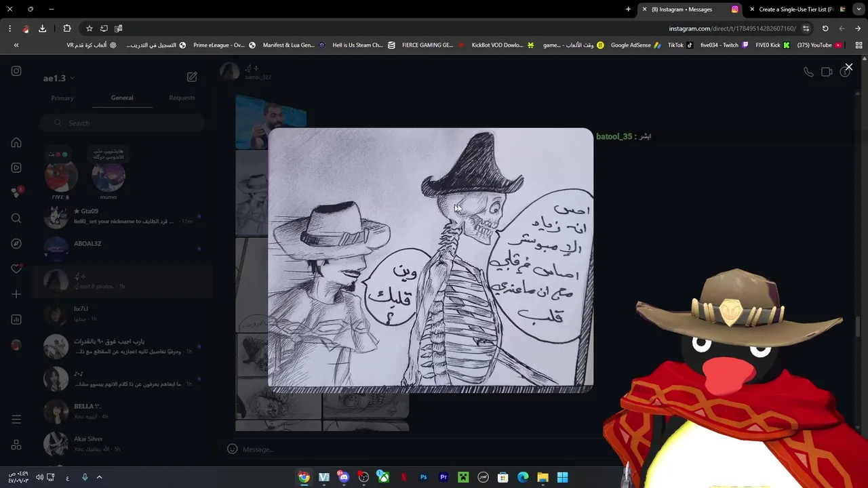The image size is (868, 488).
Task: Open the Gta09 conversation
Action: pos(122,216)
